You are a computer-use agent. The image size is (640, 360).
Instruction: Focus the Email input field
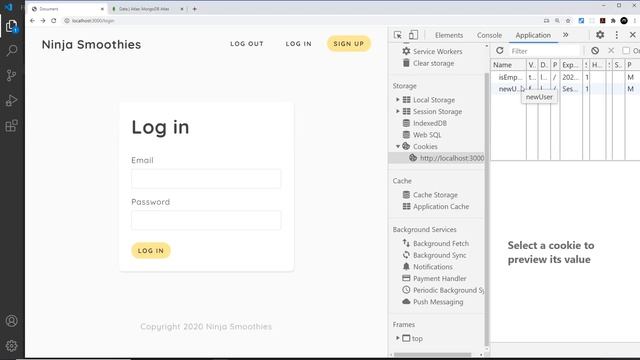coord(206,179)
